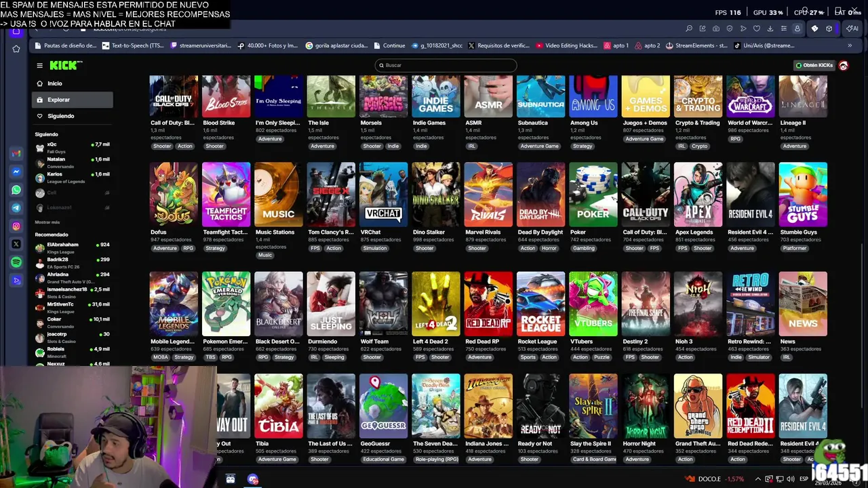
Task: Open the Teamfight Tactics category cover
Action: pos(226,194)
